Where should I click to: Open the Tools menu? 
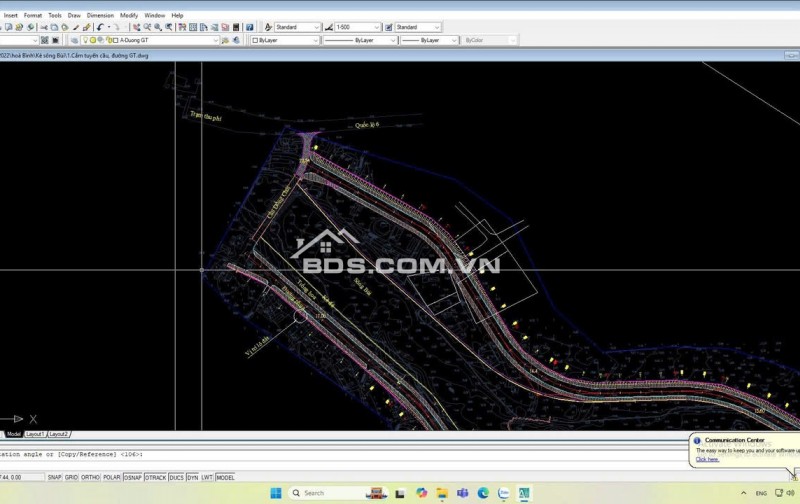55,15
